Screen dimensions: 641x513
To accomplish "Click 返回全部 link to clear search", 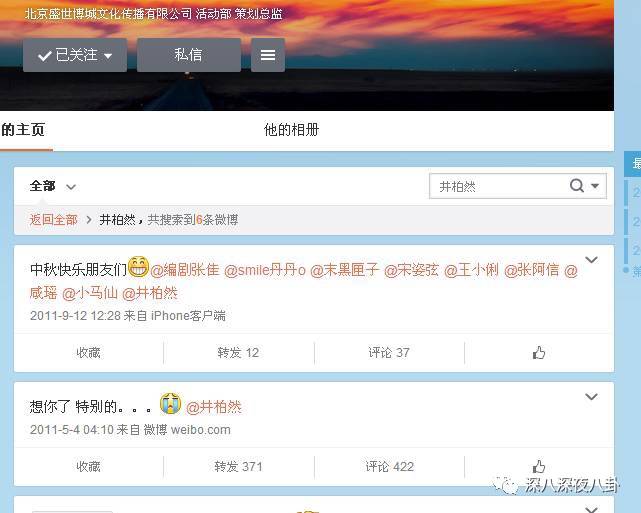I will click(x=54, y=220).
